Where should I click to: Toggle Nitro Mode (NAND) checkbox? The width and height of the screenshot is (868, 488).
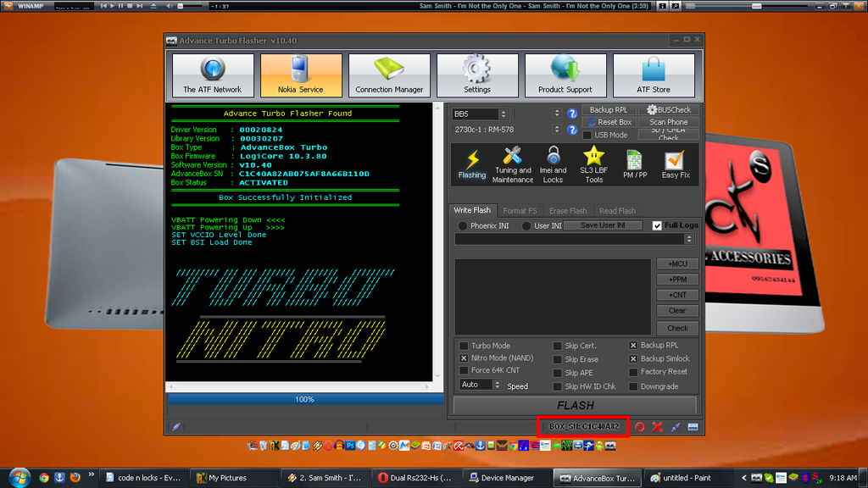tap(464, 358)
